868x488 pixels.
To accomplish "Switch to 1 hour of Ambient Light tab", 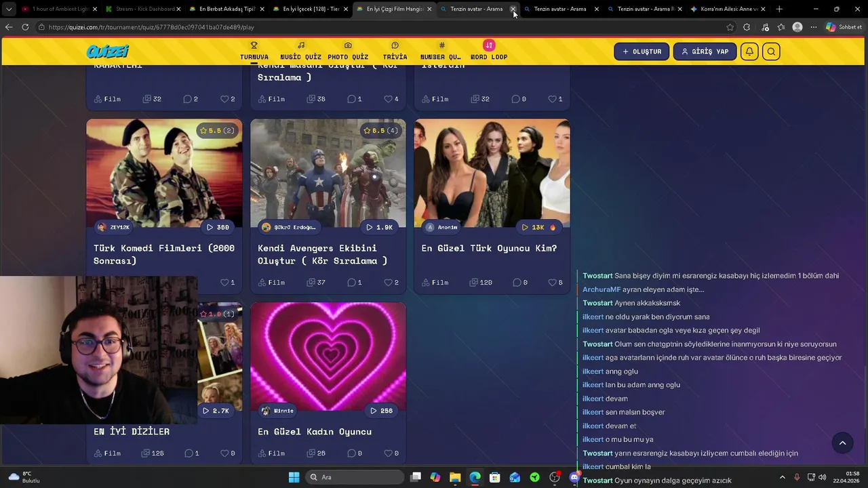I will (58, 9).
